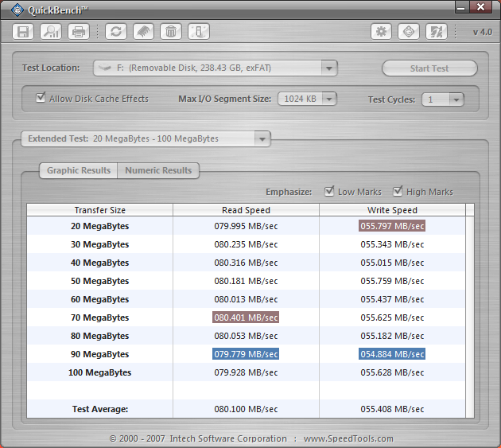Click the Print results printer icon
The width and height of the screenshot is (501, 448).
[x=78, y=32]
